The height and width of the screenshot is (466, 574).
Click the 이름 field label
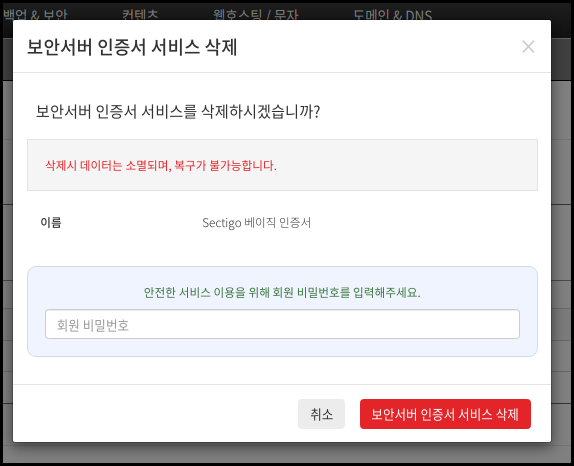pos(51,223)
